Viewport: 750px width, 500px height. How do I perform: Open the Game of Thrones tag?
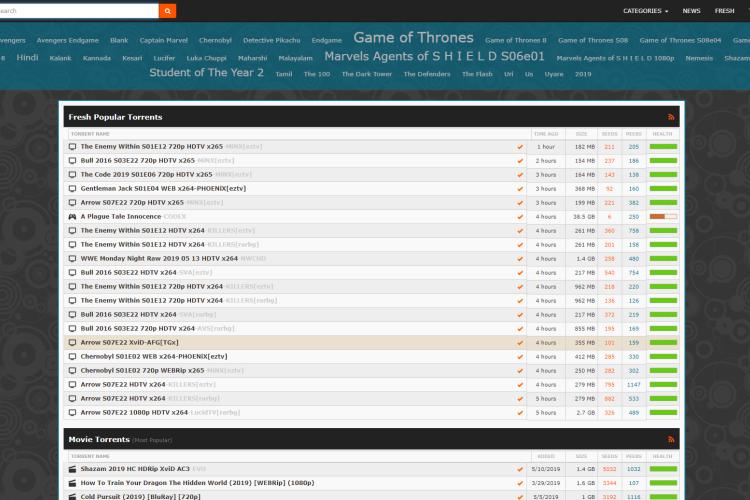click(x=413, y=38)
